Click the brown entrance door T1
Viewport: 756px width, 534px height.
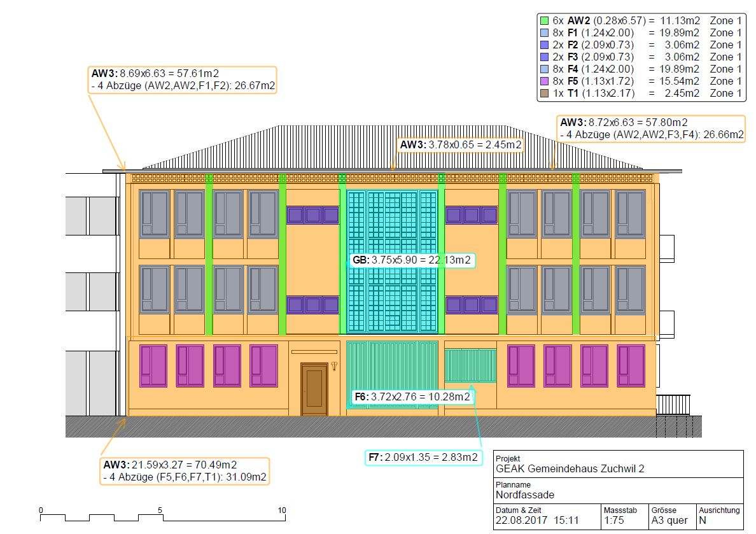point(314,389)
